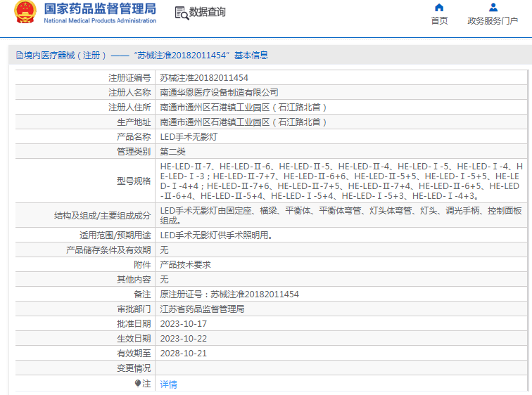Click the 产品储存条件及有效期 row label

point(108,250)
